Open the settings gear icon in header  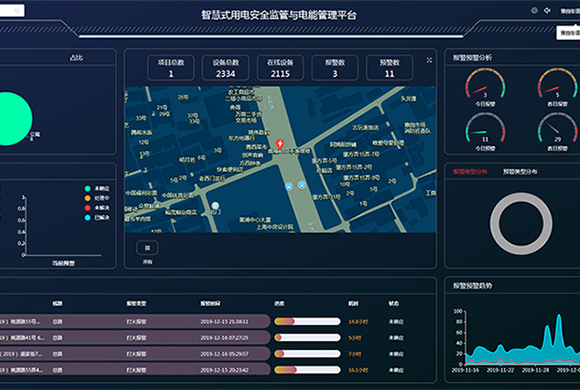click(x=534, y=11)
